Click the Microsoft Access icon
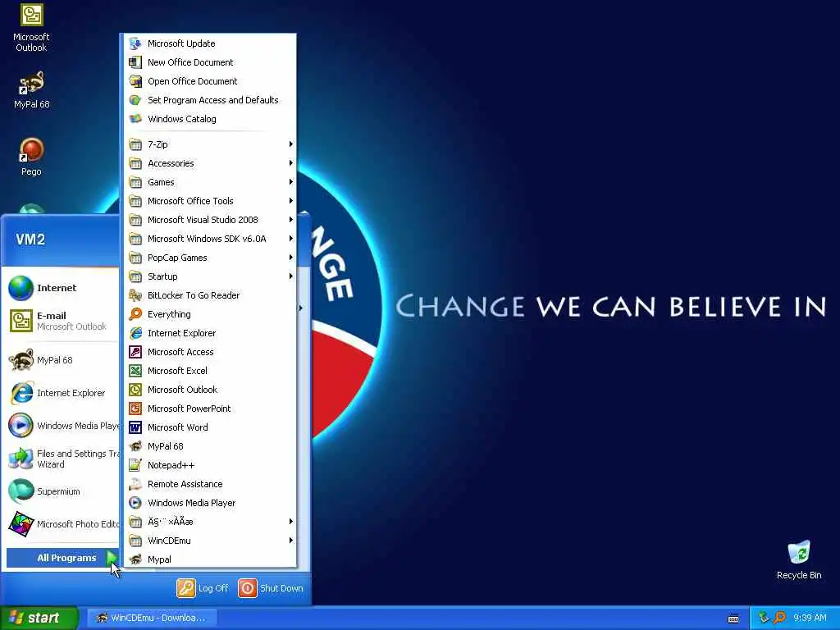This screenshot has height=630, width=840. coord(135,352)
